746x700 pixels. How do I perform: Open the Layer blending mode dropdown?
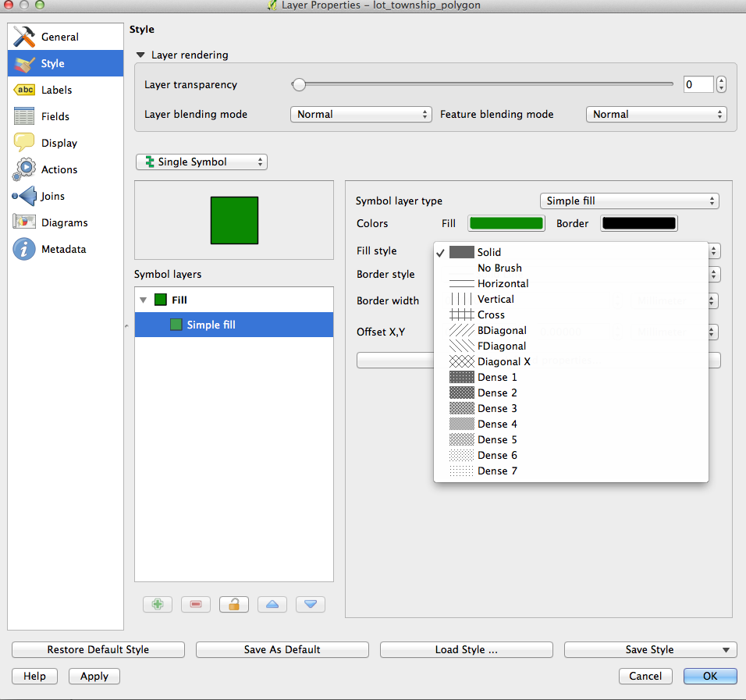(x=361, y=114)
